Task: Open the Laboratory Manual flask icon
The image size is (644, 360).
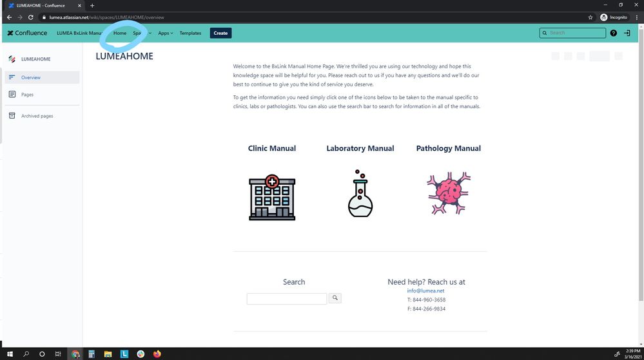Action: point(360,193)
